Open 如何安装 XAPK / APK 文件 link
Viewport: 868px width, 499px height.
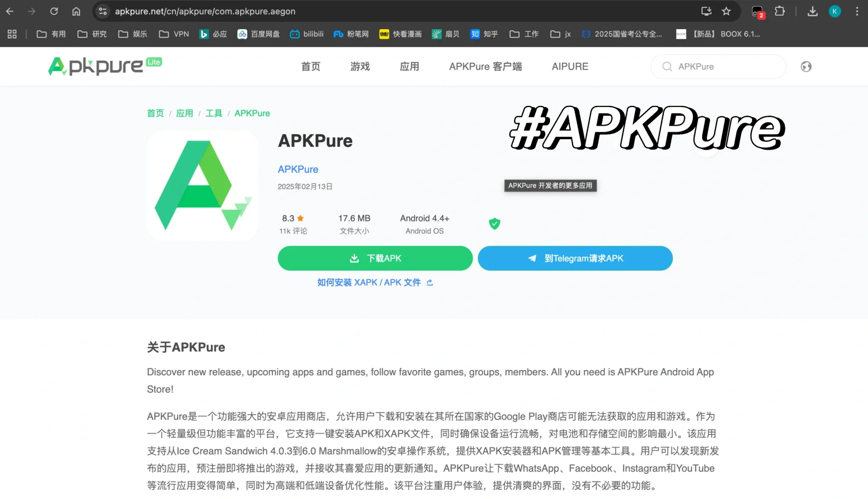click(x=375, y=282)
